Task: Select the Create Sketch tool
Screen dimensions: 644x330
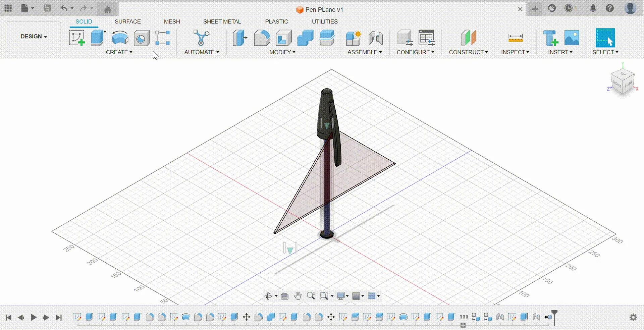Action: pos(77,38)
